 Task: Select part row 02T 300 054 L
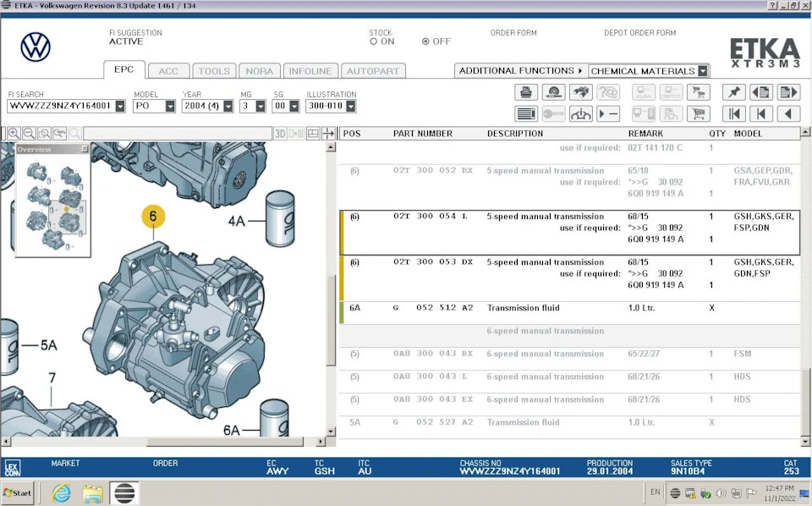click(569, 233)
